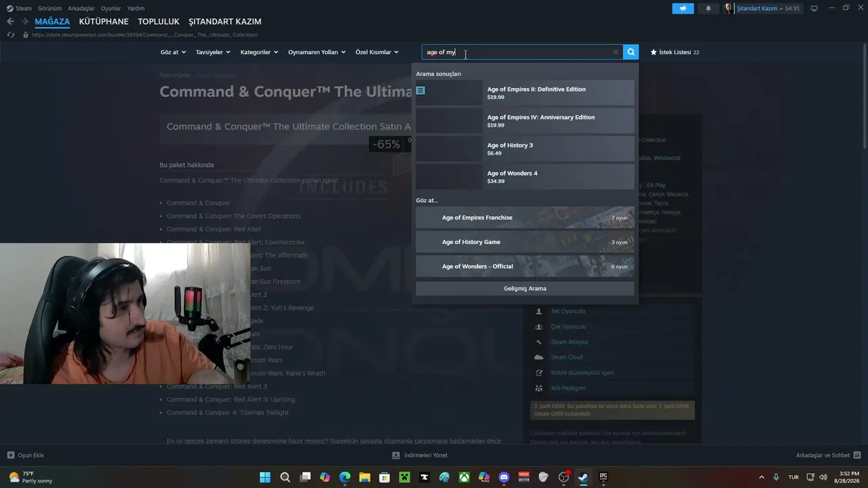Expand the Oynamanın Yolları dropdown

point(317,52)
